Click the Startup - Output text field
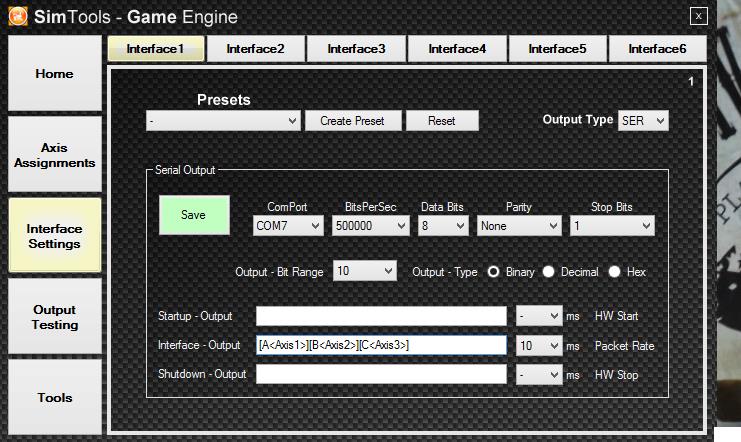The image size is (741, 442). pyautogui.click(x=381, y=316)
